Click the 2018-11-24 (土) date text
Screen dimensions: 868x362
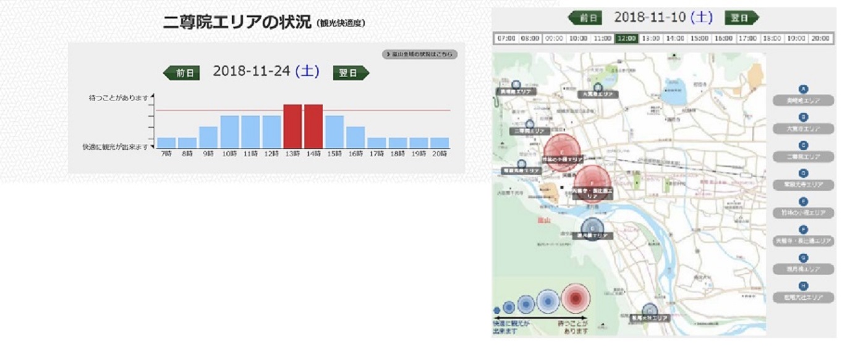click(x=266, y=71)
